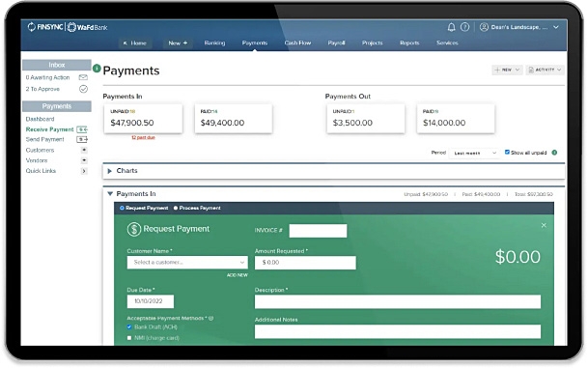Go to Home in the navigation bar
The image size is (588, 368).
pos(135,43)
